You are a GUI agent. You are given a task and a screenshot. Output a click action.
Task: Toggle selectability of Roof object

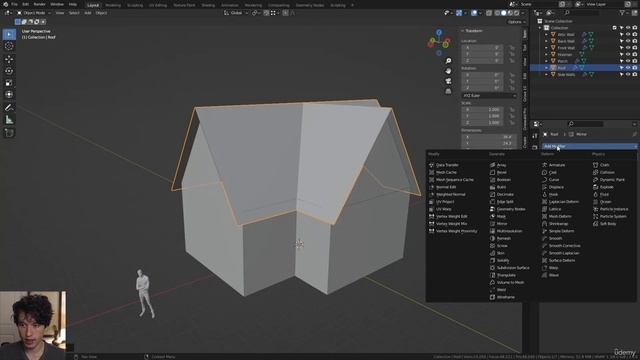tap(622, 68)
